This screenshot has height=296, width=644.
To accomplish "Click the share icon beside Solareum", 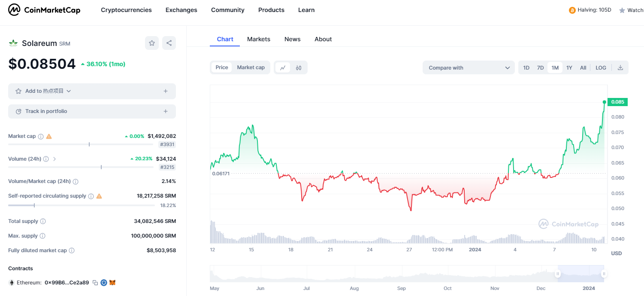I will pyautogui.click(x=169, y=43).
